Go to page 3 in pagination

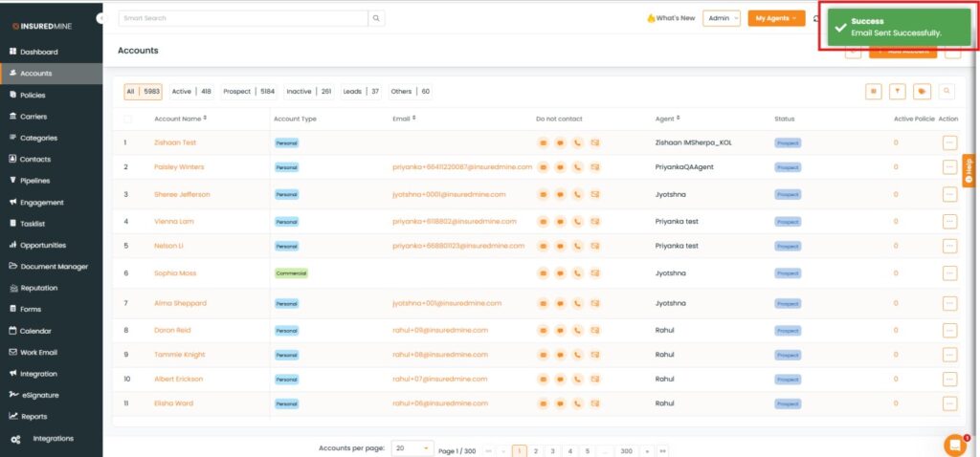tap(552, 450)
